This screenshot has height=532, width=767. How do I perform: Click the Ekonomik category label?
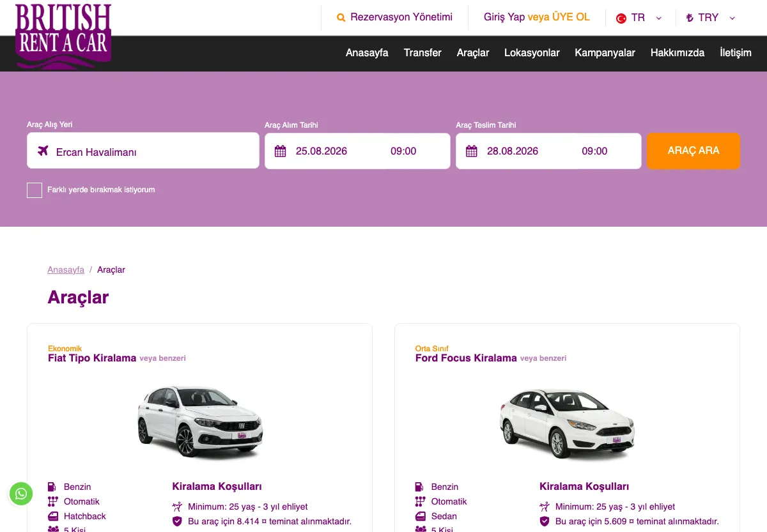pyautogui.click(x=65, y=349)
